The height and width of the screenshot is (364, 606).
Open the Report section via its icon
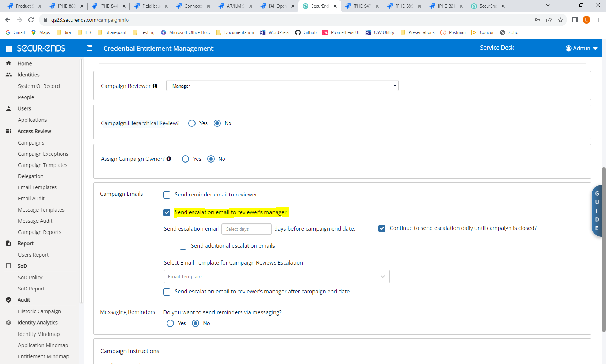[8, 243]
